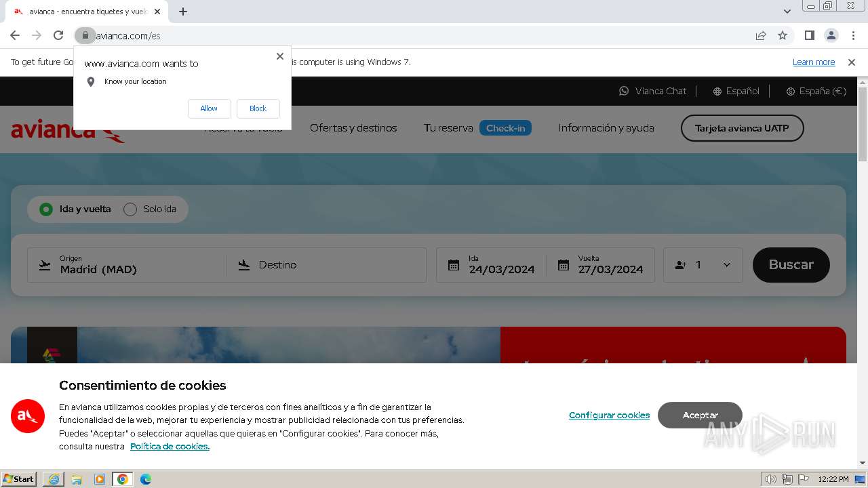Change country and currency España (€)
This screenshot has width=868, height=488.
816,91
